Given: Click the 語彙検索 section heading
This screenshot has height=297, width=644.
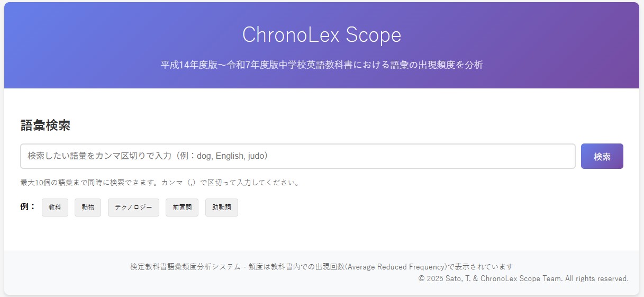Looking at the screenshot, I should coord(46,125).
